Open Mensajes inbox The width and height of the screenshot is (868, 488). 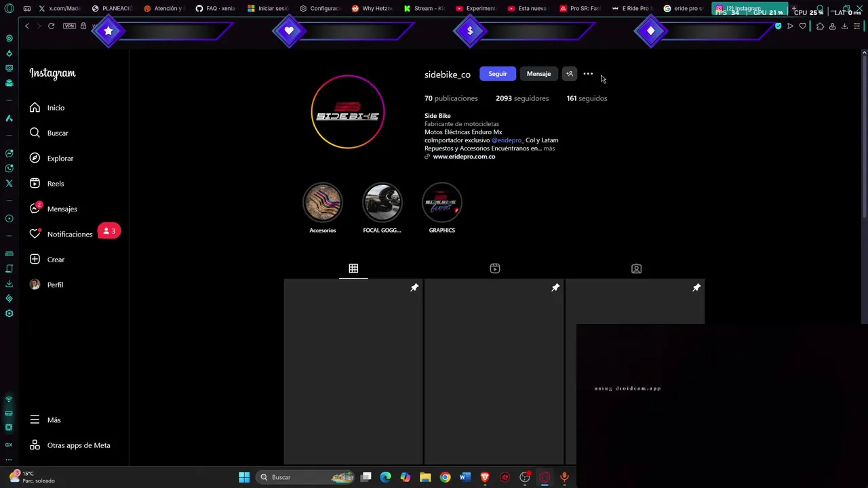tap(53, 209)
